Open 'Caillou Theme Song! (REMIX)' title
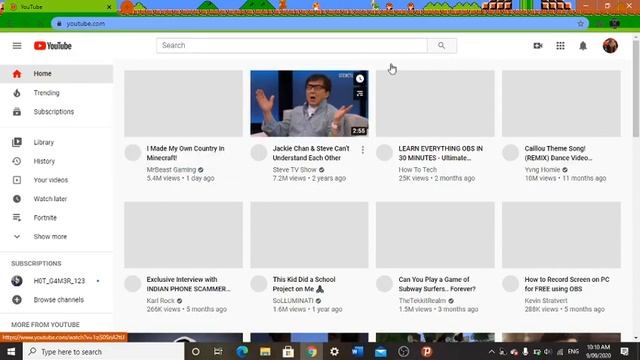The image size is (640, 360). pyautogui.click(x=558, y=153)
